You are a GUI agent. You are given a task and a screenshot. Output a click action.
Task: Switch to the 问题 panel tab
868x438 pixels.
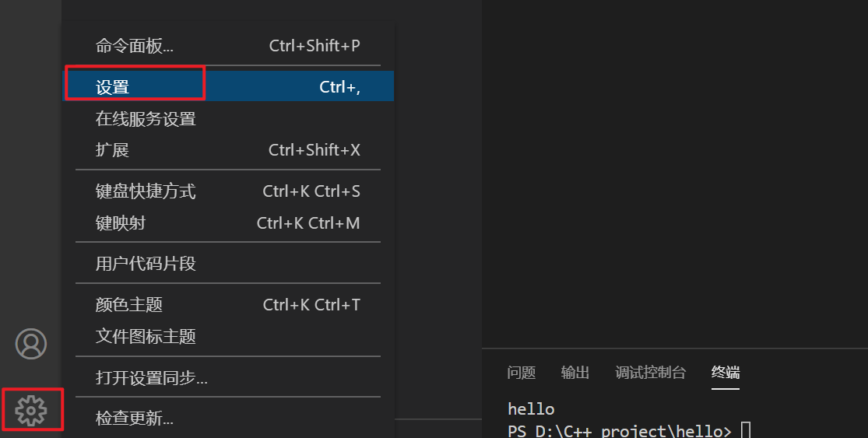click(x=522, y=372)
